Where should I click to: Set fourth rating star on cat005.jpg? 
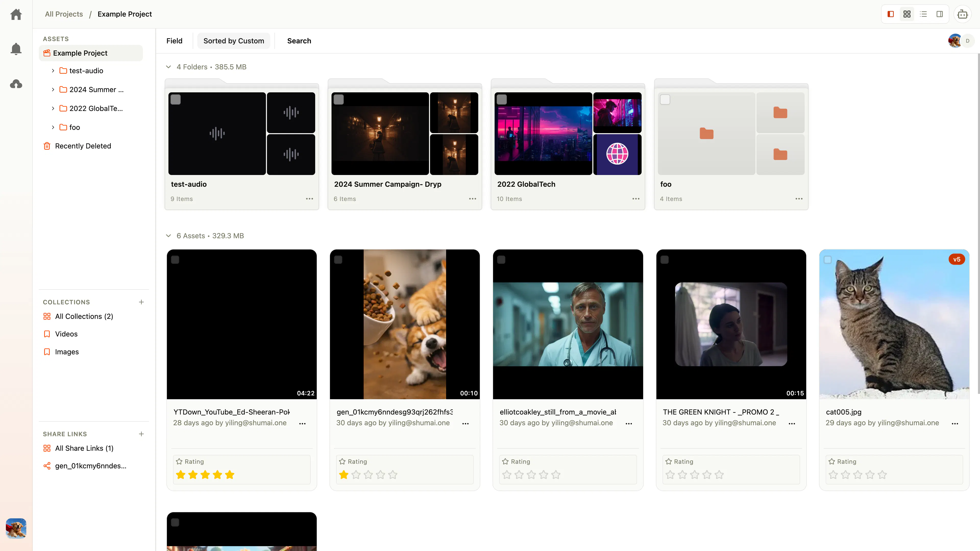coord(870,474)
